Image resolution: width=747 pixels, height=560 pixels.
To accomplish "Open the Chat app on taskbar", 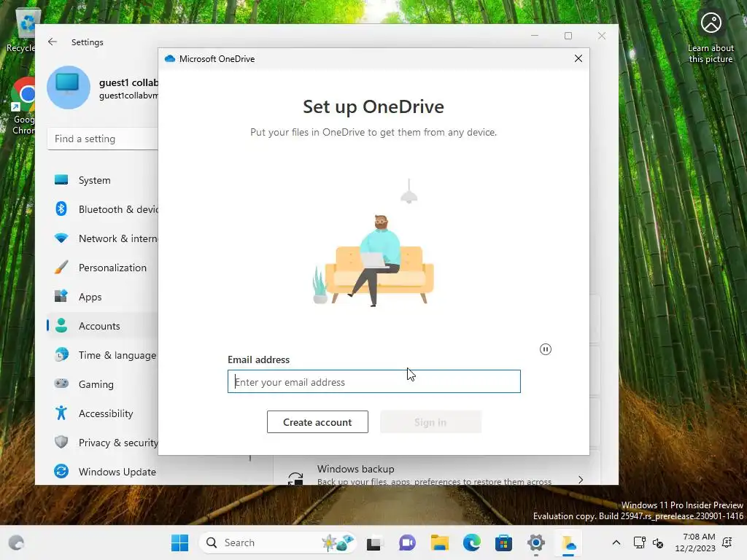I will pyautogui.click(x=407, y=542).
